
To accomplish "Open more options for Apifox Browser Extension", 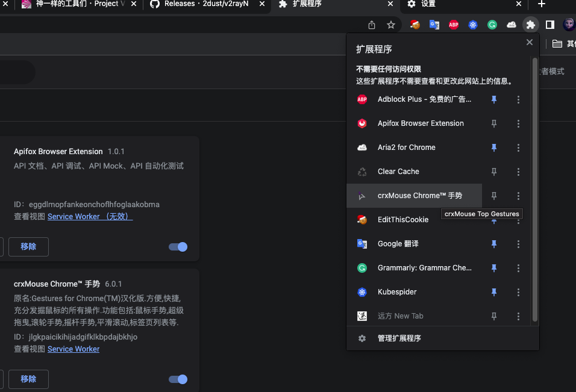I will (x=518, y=123).
